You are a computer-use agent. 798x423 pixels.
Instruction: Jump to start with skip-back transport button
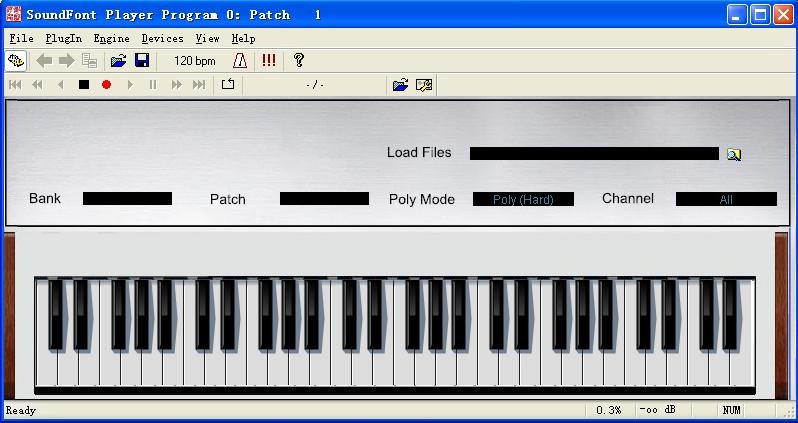click(15, 84)
